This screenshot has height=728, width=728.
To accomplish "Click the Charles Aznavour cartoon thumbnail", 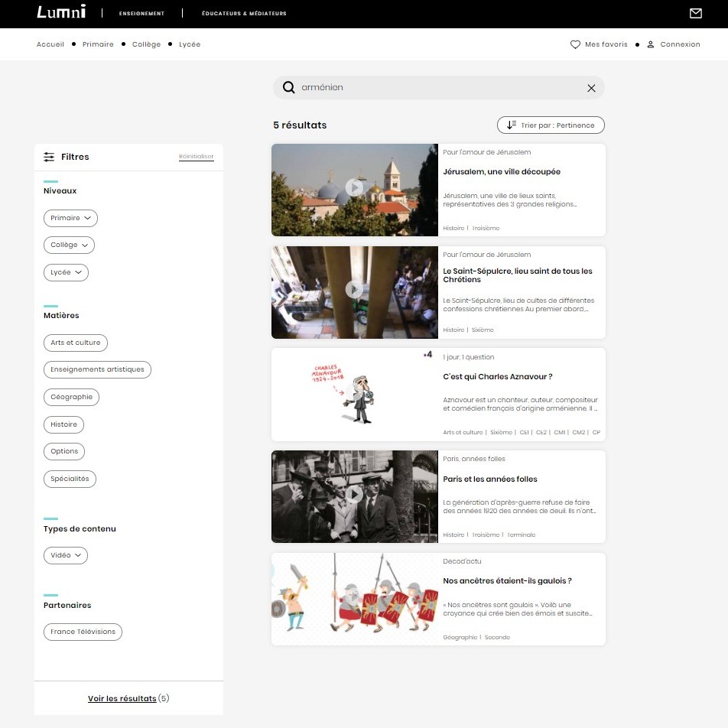I will [354, 394].
